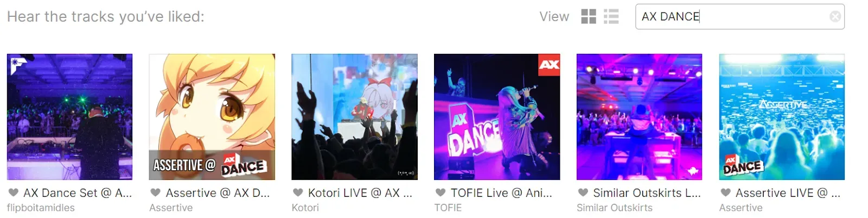Viewport: 868px width, 218px height.
Task: Open the Kotori LIVE crowd silhouette thumbnail
Action: [x=355, y=117]
